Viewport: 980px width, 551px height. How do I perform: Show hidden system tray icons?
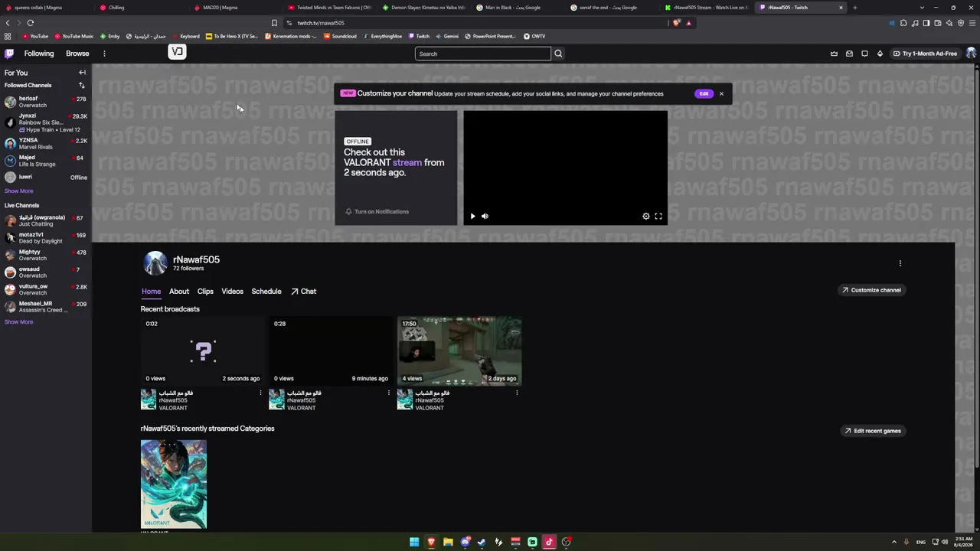pos(893,542)
